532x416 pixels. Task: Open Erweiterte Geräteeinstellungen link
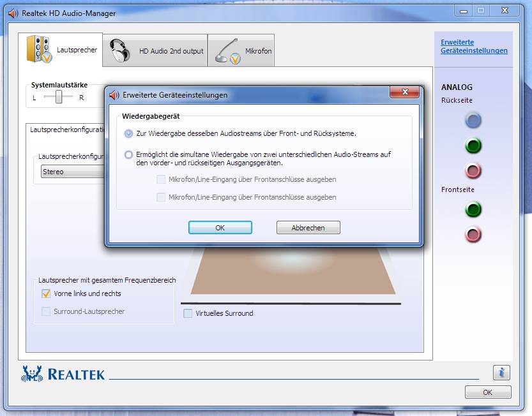point(474,47)
